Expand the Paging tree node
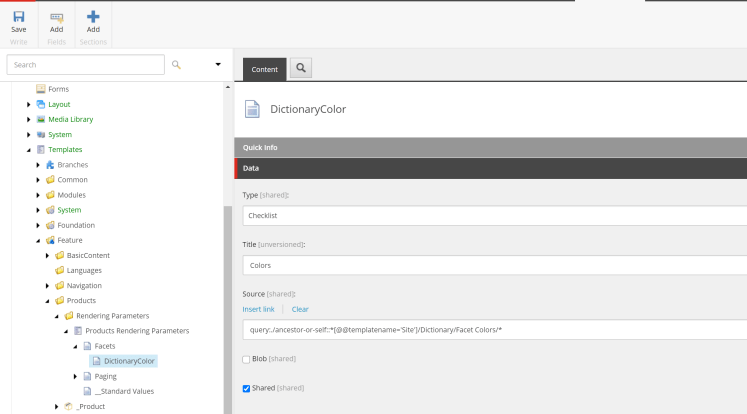Image resolution: width=747 pixels, height=414 pixels. point(76,376)
